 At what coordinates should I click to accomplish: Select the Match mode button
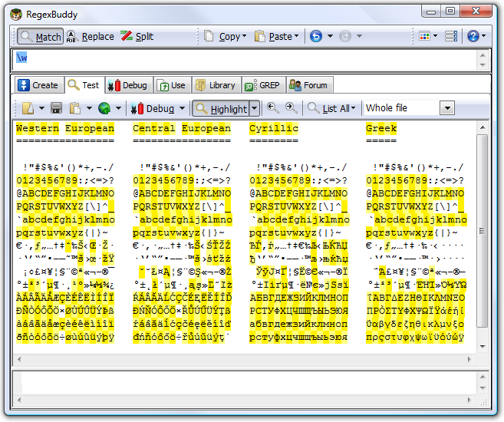(x=40, y=37)
